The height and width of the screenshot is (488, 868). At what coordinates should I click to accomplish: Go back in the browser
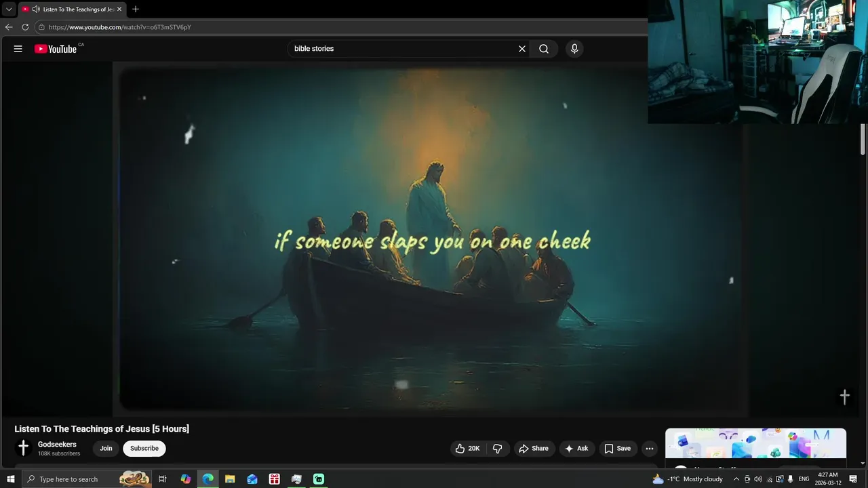click(x=9, y=27)
